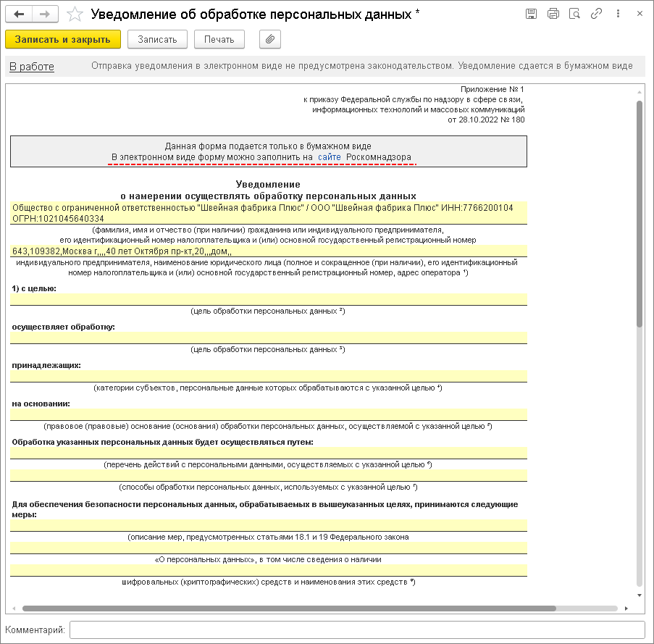Screen dimensions: 654x644
Task: Click the save diskette icon in the title bar
Action: coord(531,14)
